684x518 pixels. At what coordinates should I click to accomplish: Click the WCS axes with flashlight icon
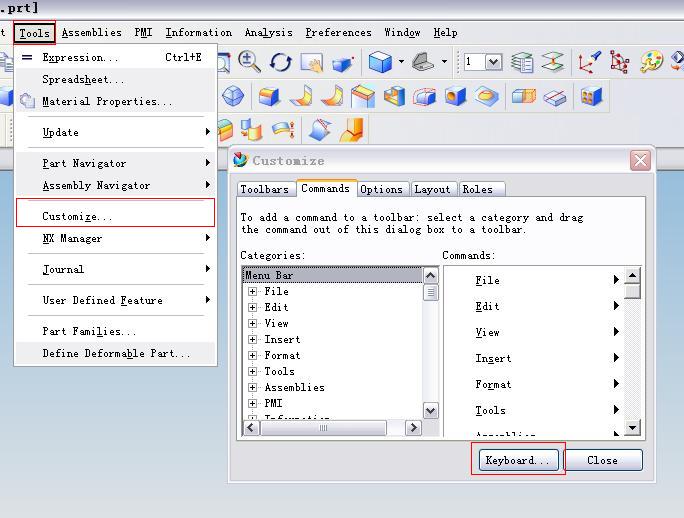click(589, 62)
